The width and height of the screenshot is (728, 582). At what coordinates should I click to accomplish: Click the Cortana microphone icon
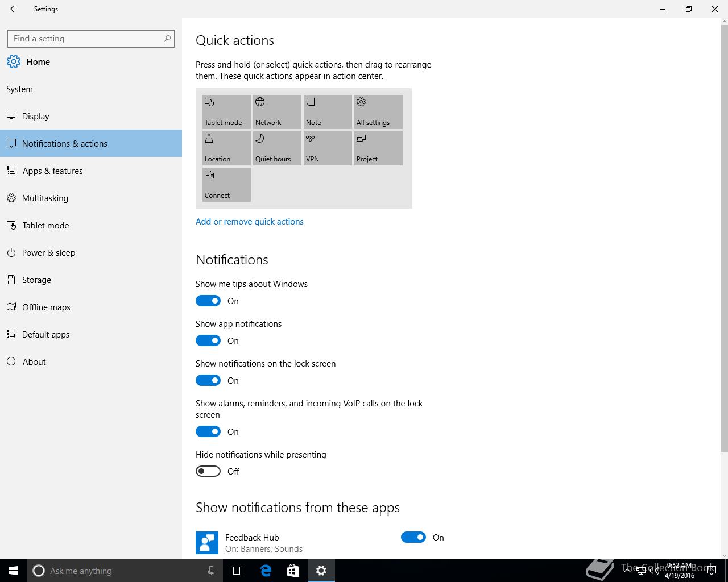(211, 571)
